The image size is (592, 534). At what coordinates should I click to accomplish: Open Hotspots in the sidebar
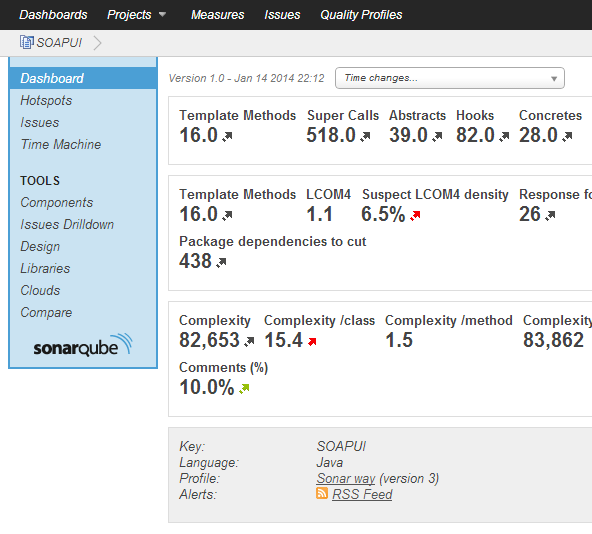coord(46,100)
